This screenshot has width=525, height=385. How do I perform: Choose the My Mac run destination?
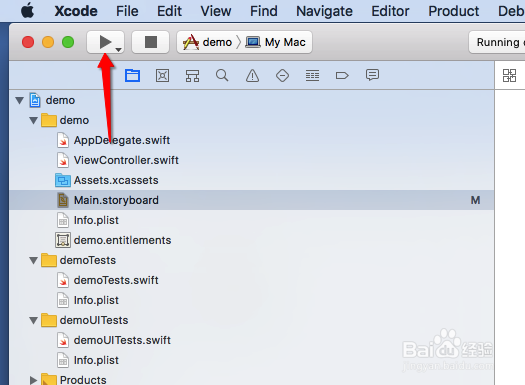(x=276, y=43)
